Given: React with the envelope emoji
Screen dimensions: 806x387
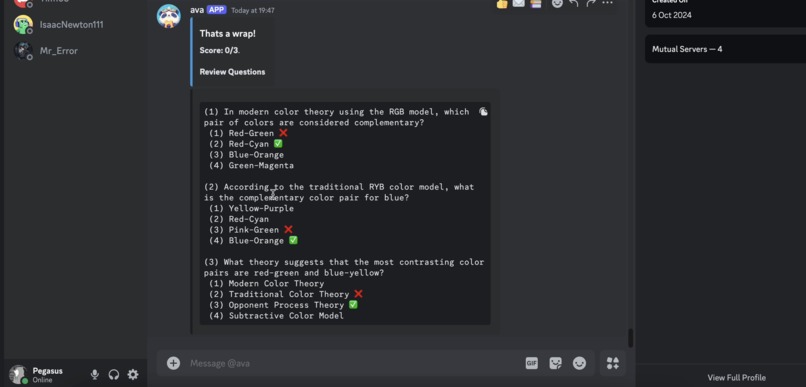Looking at the screenshot, I should (x=519, y=3).
